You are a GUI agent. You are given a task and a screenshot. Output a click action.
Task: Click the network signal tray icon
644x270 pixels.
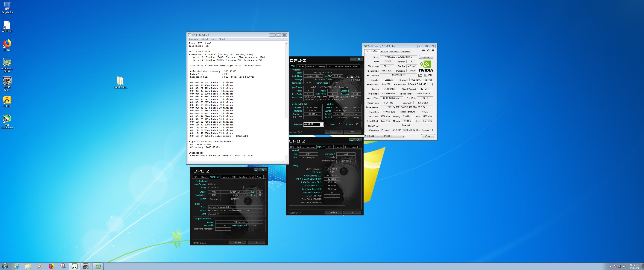coord(619,266)
